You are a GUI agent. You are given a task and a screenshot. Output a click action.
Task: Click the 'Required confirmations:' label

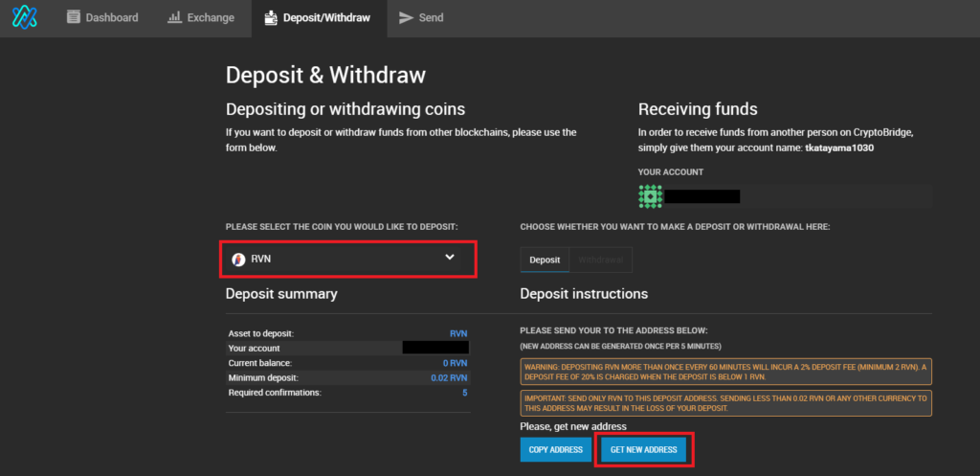[275, 393]
